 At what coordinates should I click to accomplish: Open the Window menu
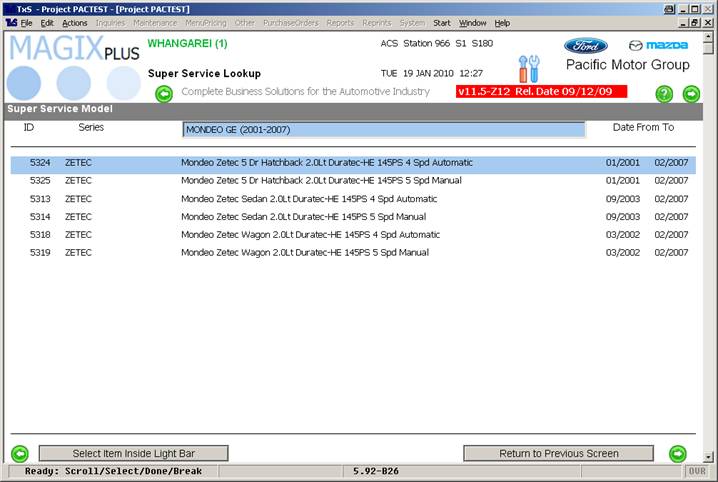pyautogui.click(x=473, y=22)
